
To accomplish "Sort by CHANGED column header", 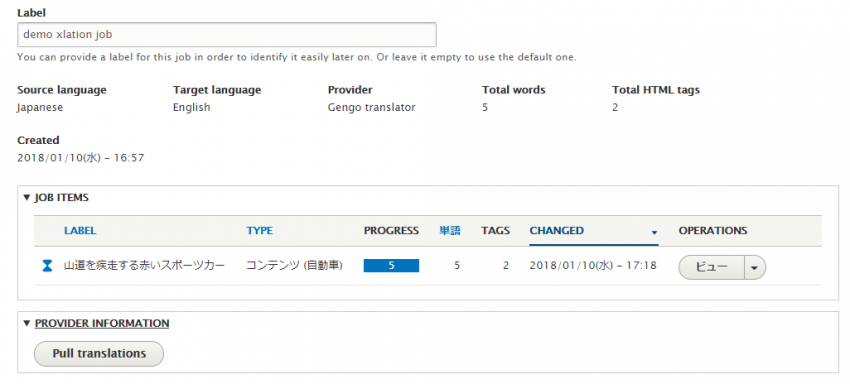I will point(557,231).
